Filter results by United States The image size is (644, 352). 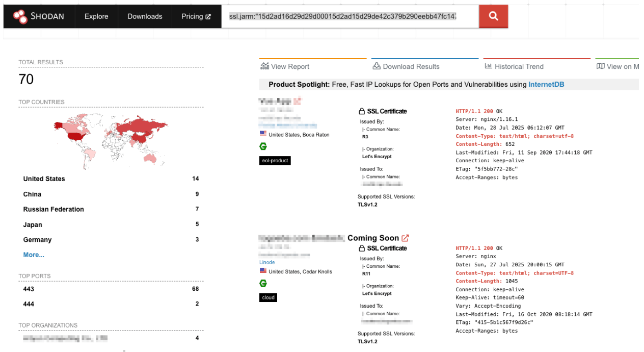[x=44, y=179]
